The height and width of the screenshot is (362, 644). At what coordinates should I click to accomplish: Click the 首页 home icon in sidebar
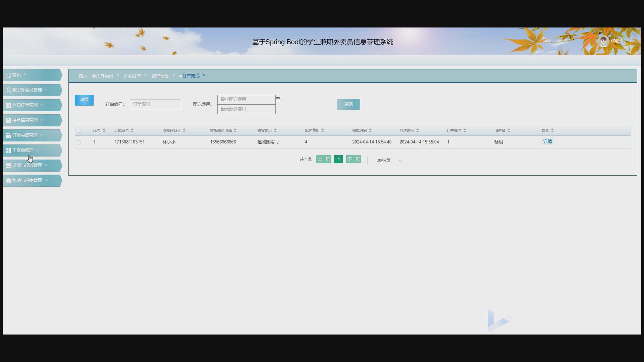point(9,75)
